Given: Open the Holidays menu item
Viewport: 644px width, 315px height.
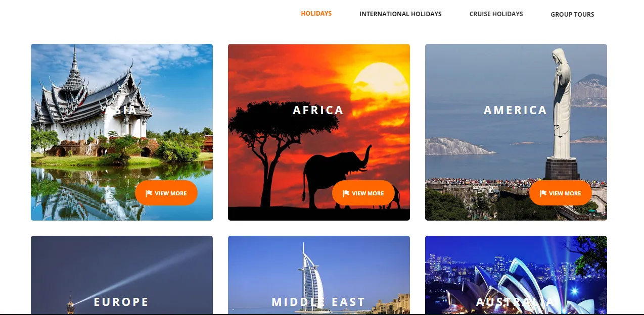Looking at the screenshot, I should coord(316,14).
